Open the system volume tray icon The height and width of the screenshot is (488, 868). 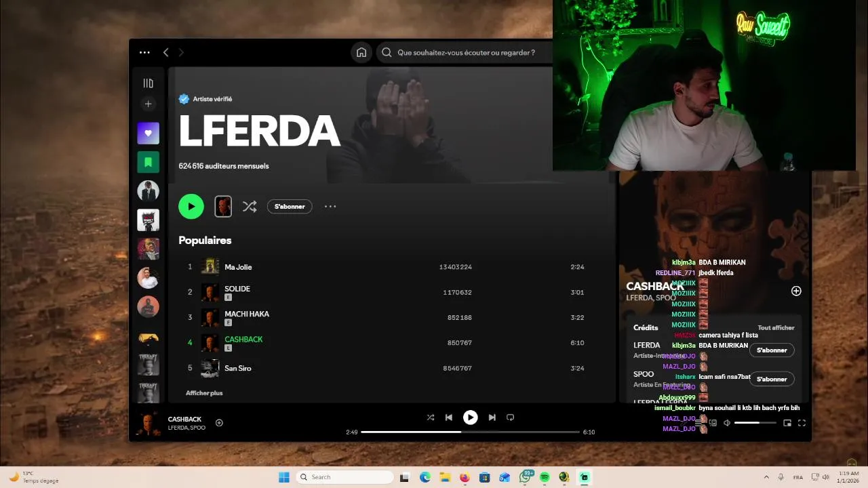tap(826, 477)
